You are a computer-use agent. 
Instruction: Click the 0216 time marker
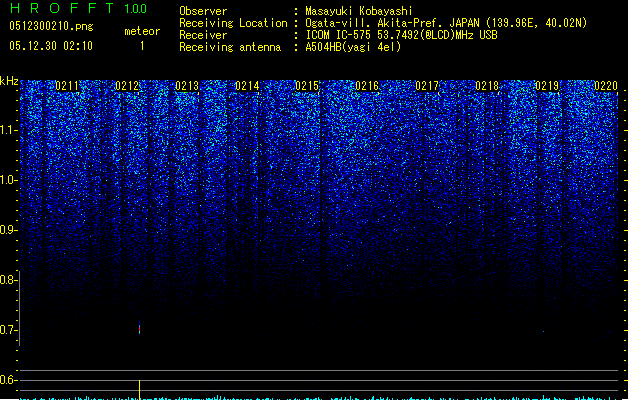(367, 86)
